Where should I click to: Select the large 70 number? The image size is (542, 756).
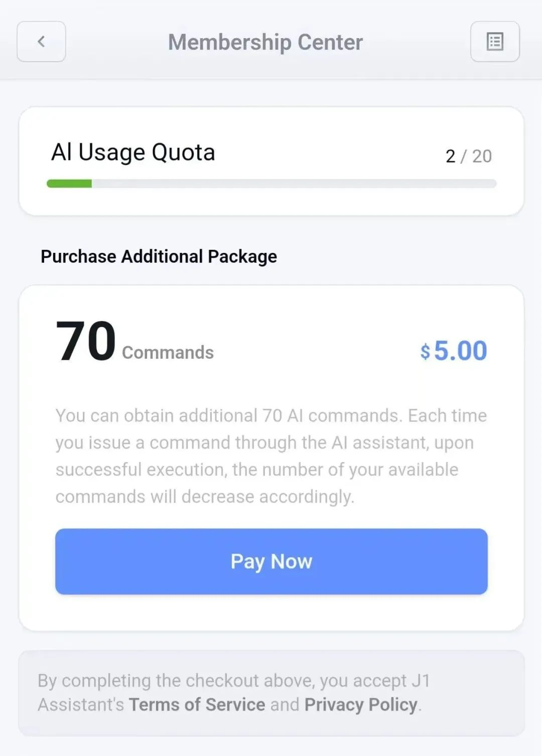coord(86,341)
